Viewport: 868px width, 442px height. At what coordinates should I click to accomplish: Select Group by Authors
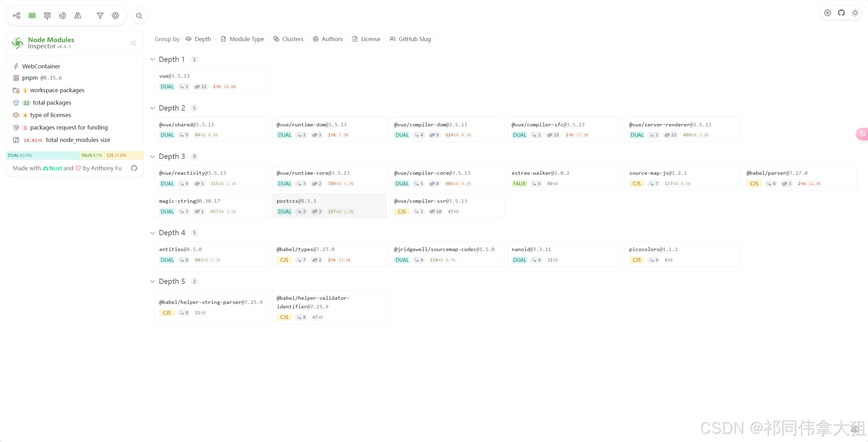pos(328,39)
